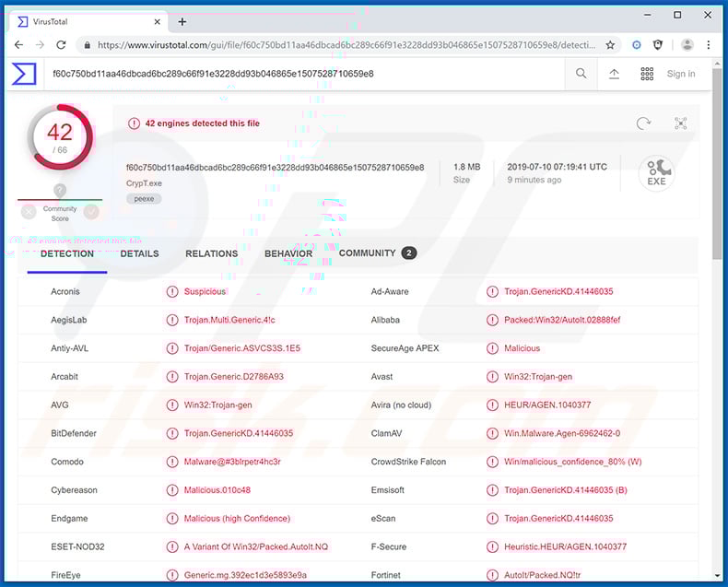Image resolution: width=728 pixels, height=587 pixels.
Task: Open the BEHAVIOR tab
Action: pyautogui.click(x=288, y=254)
